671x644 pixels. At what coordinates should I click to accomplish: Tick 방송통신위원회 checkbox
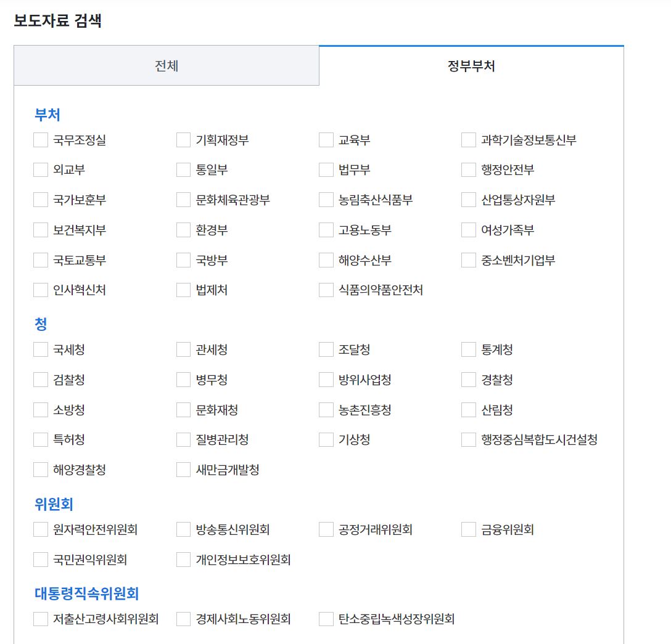(184, 529)
